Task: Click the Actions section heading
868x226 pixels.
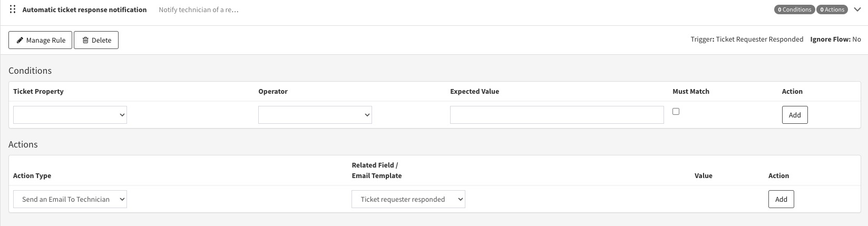Action: (23, 144)
